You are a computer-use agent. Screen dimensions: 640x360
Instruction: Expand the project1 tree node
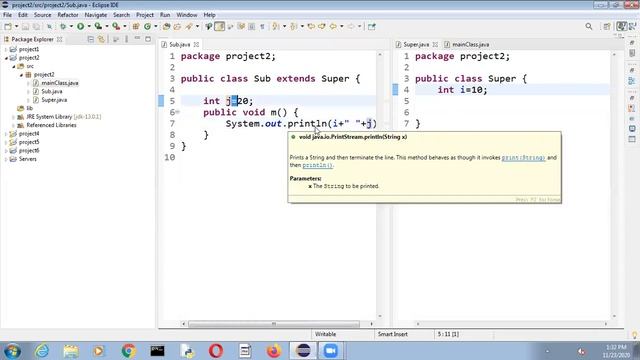pos(6,49)
